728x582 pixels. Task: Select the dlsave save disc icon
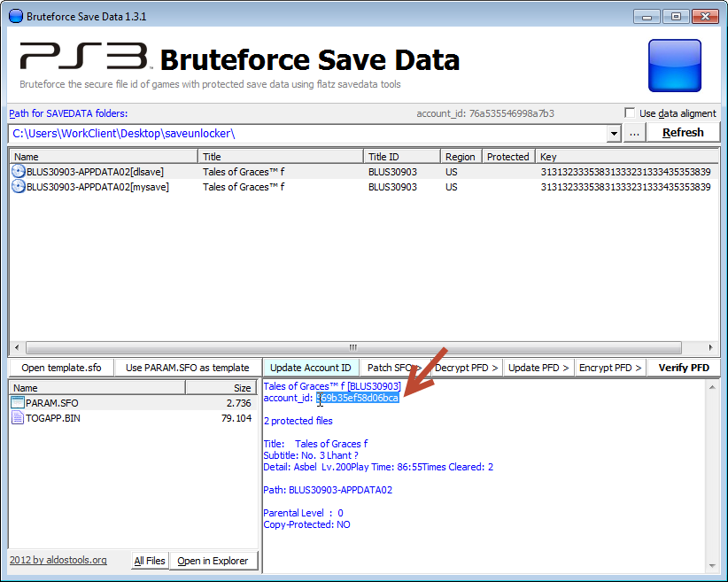coord(18,171)
